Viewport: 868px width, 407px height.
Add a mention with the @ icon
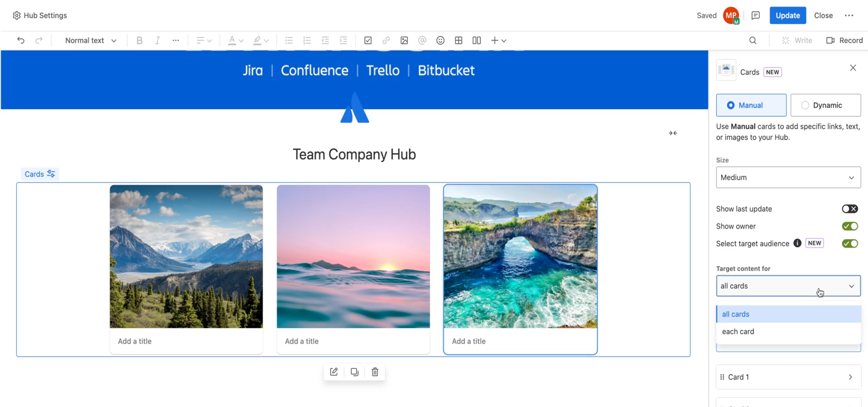(422, 40)
